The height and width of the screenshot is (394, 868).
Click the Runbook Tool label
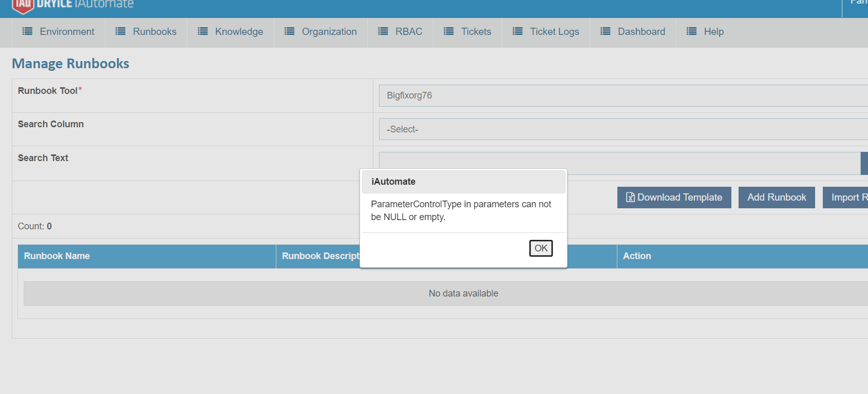point(50,91)
